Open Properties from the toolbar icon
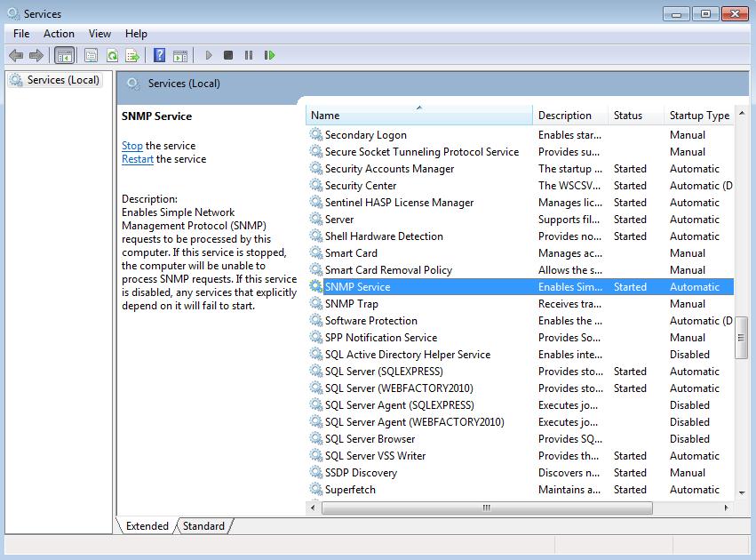The image size is (756, 560). [x=91, y=55]
